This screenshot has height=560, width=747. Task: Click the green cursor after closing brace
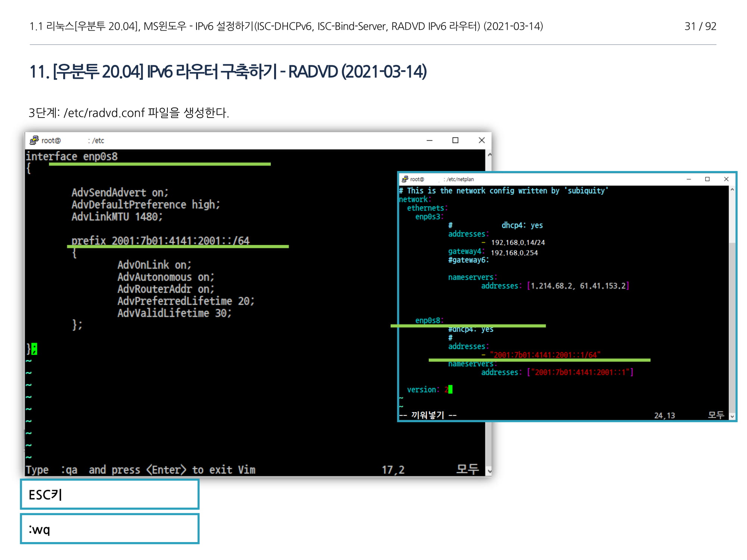pyautogui.click(x=34, y=349)
